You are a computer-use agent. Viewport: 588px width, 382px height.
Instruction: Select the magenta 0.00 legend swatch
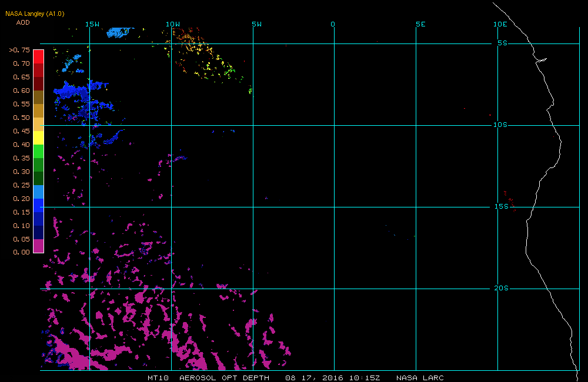(39, 246)
